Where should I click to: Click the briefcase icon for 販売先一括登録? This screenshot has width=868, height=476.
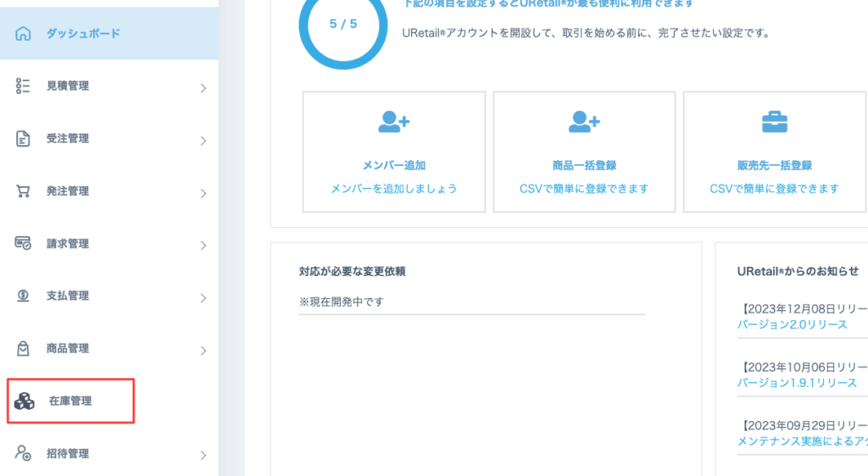coord(775,123)
